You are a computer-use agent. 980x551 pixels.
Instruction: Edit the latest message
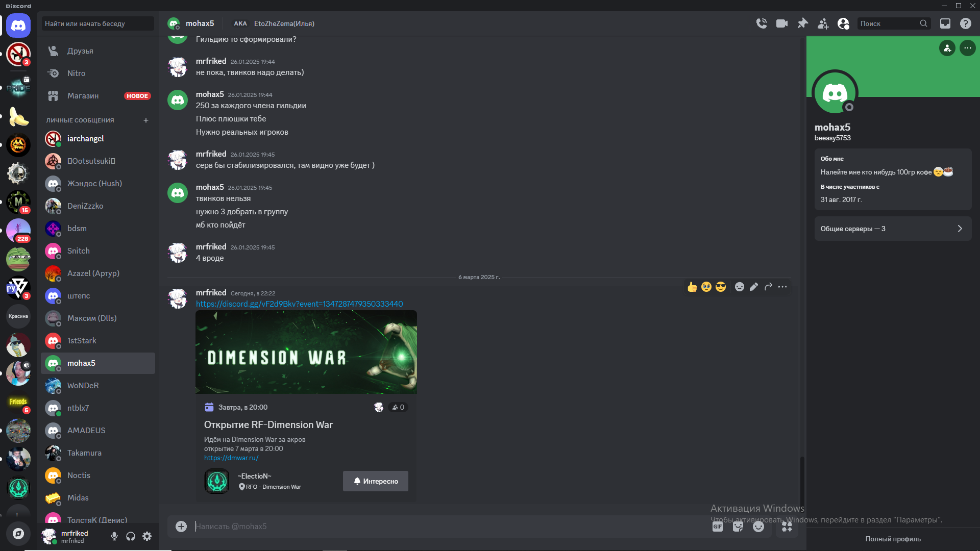pos(754,287)
